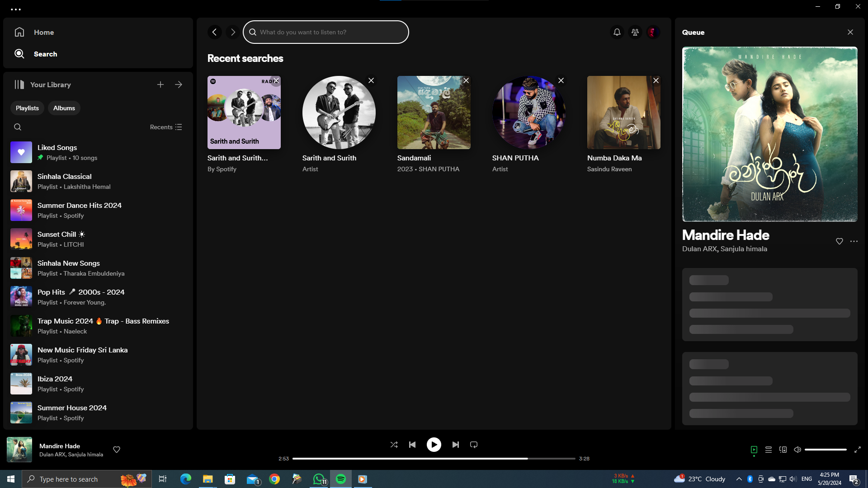This screenshot has height=488, width=868.
Task: Filter library by Albums
Action: (64, 108)
